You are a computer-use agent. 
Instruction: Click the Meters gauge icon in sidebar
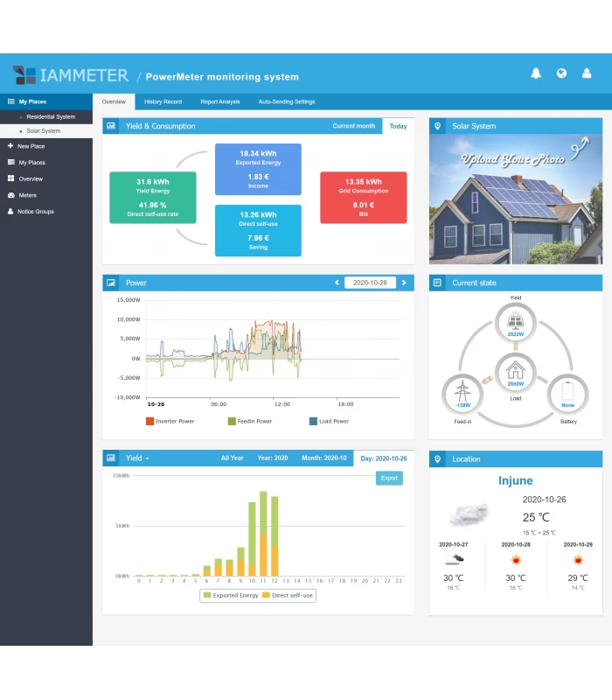click(x=11, y=195)
